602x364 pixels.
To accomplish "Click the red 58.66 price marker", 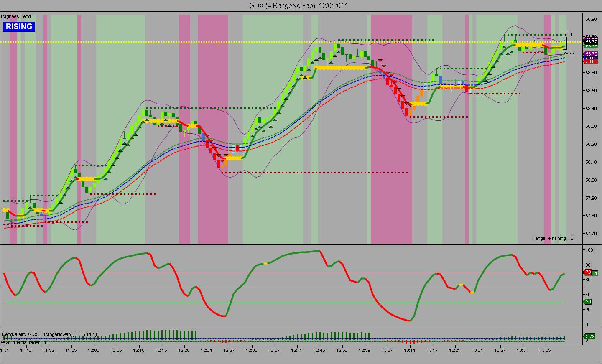I will 591,61.
